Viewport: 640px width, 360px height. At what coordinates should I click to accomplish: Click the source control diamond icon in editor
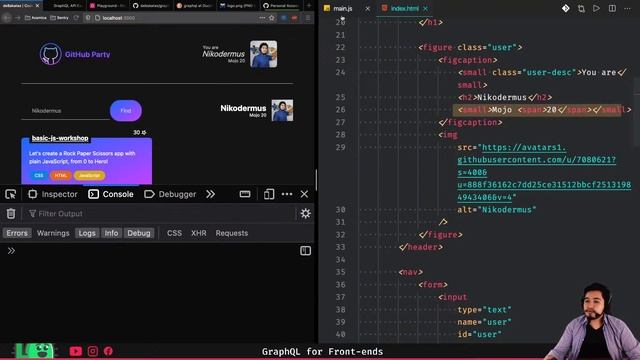pyautogui.click(x=566, y=8)
